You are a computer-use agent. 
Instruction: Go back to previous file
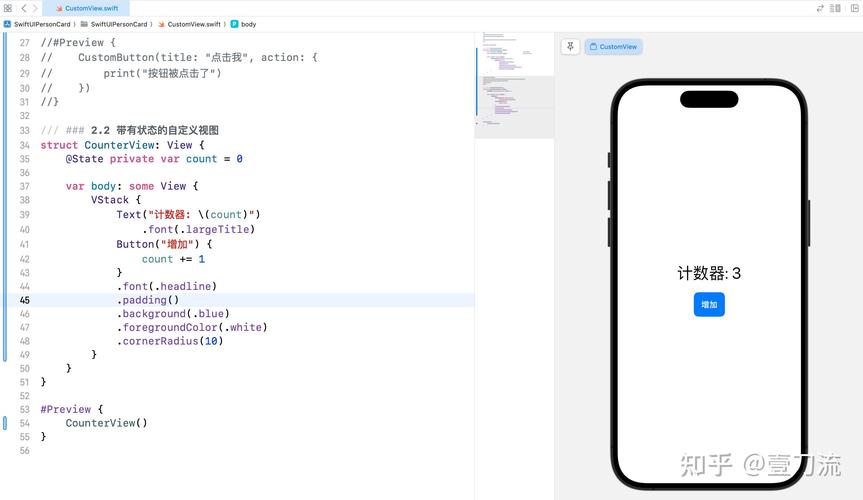pyautogui.click(x=24, y=8)
